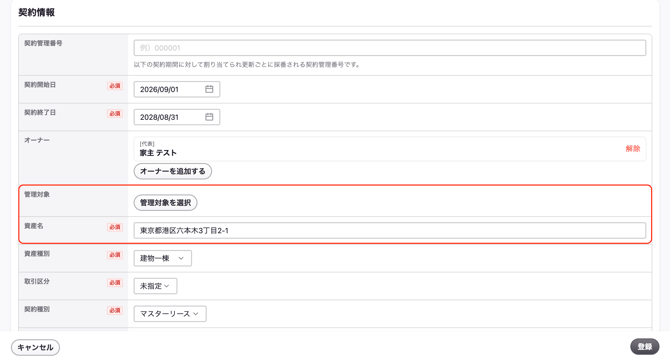Click the 契約情報 section heading
The height and width of the screenshot is (363, 670).
pyautogui.click(x=37, y=12)
